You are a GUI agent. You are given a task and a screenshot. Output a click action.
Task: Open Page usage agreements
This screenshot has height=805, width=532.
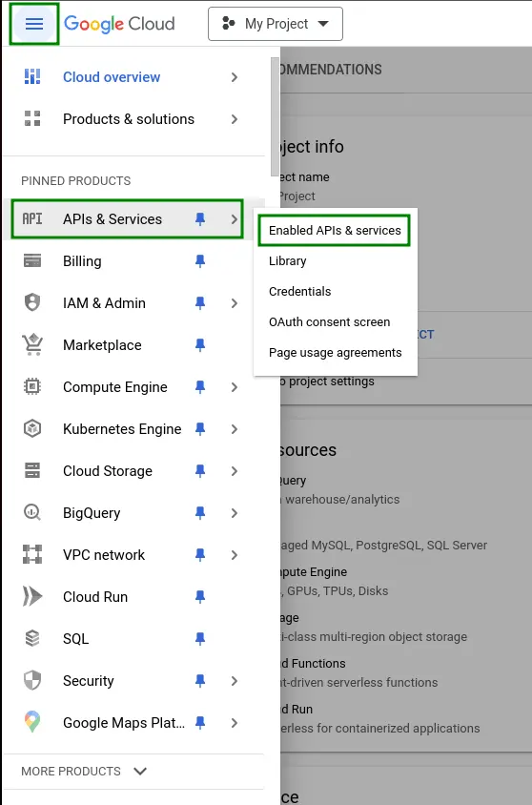pos(336,352)
